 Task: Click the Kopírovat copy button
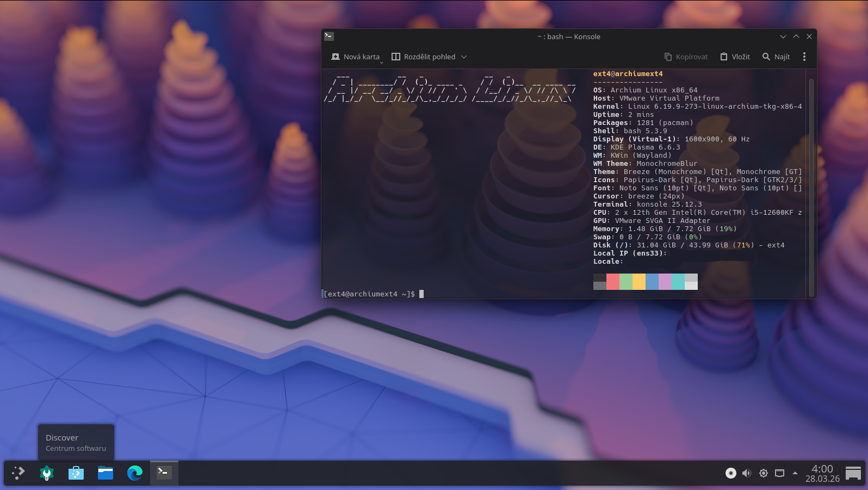(686, 57)
